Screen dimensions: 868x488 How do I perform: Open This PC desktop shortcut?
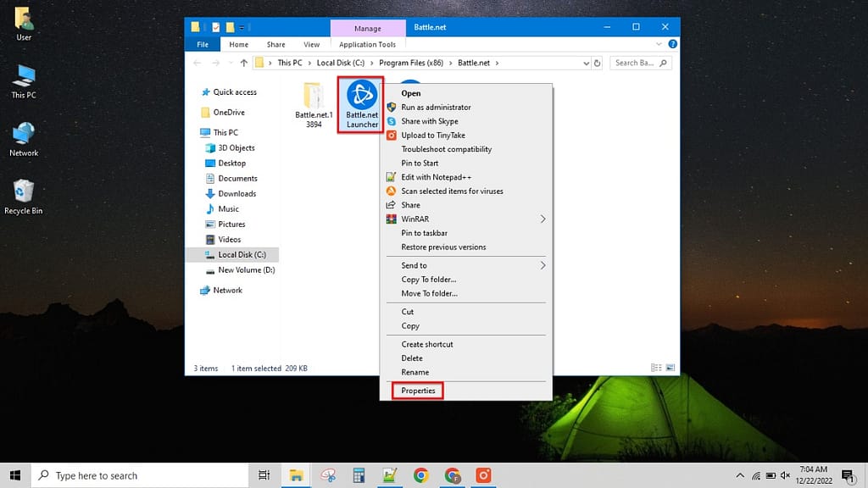[x=23, y=81]
